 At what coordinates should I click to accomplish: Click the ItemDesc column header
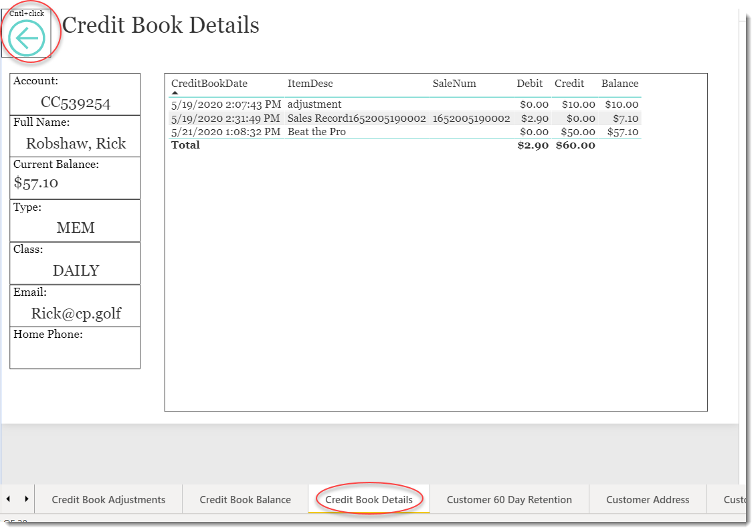point(310,84)
